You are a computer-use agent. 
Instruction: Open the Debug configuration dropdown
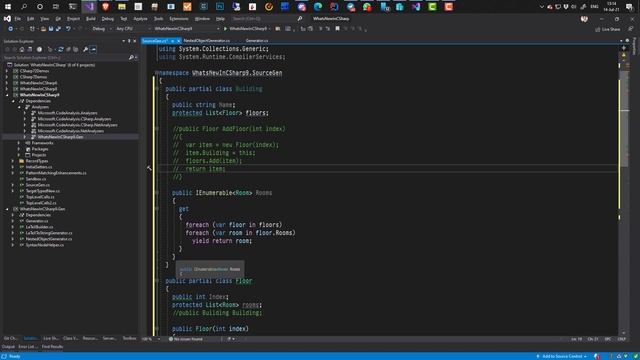(x=101, y=29)
